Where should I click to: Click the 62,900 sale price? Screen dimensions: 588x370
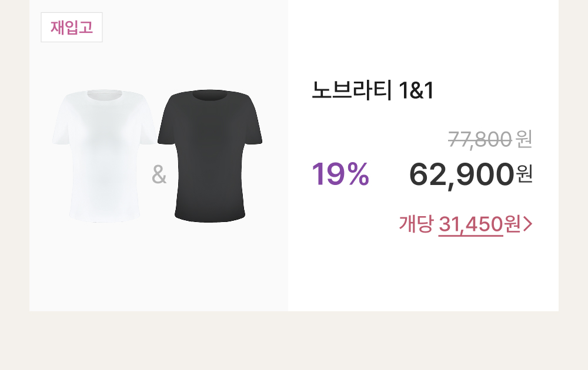(x=462, y=174)
